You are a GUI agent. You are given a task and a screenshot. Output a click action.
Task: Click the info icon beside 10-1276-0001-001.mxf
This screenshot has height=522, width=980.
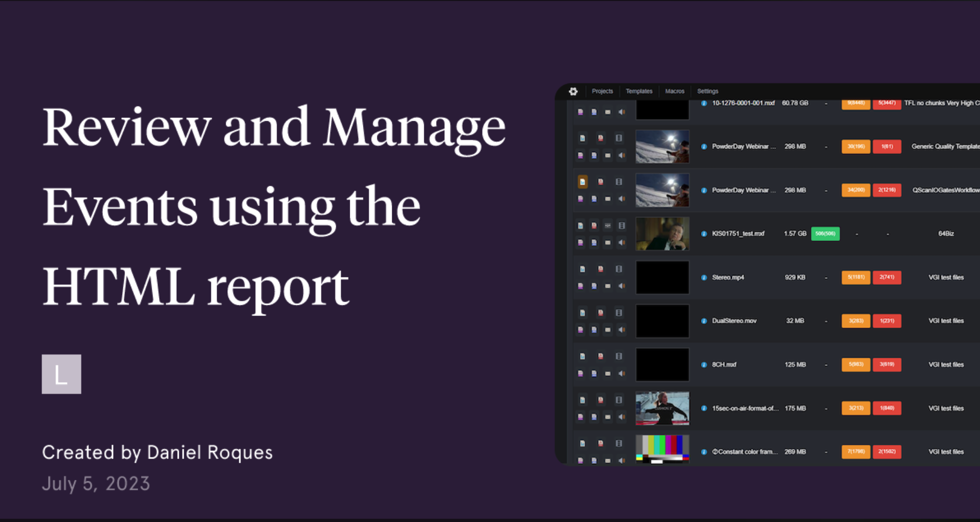tap(704, 103)
